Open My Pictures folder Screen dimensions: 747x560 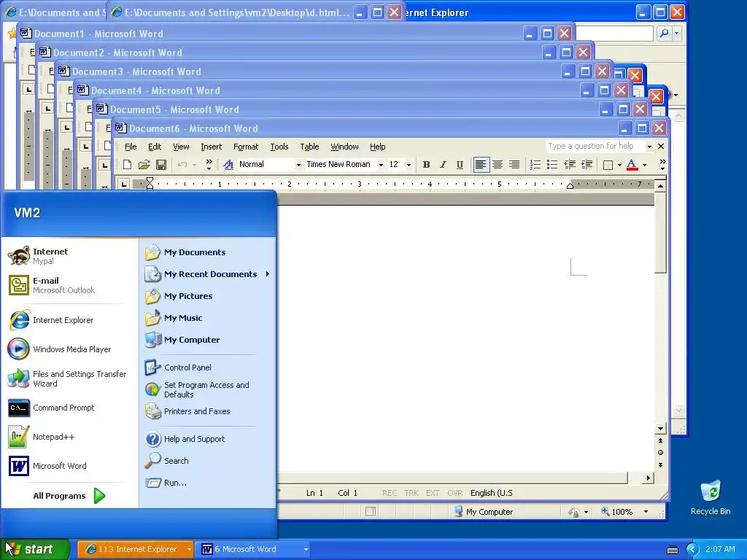click(208, 296)
